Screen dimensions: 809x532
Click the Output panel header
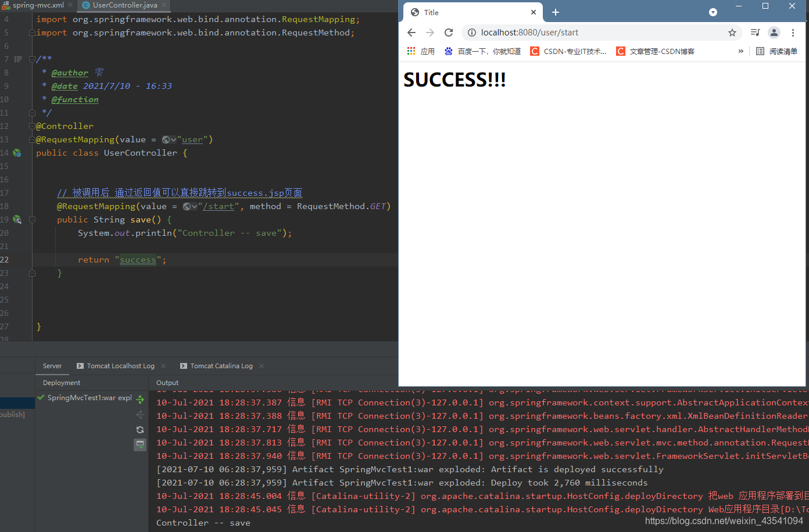(167, 383)
